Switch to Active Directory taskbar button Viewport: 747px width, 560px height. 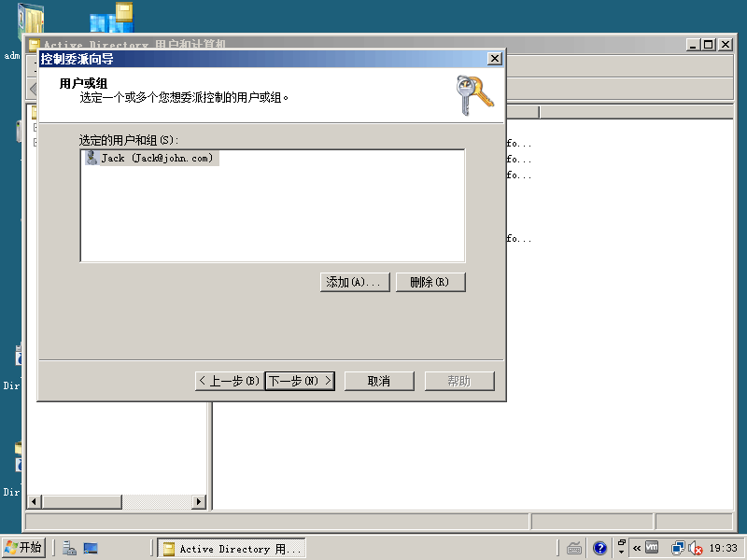[231, 549]
